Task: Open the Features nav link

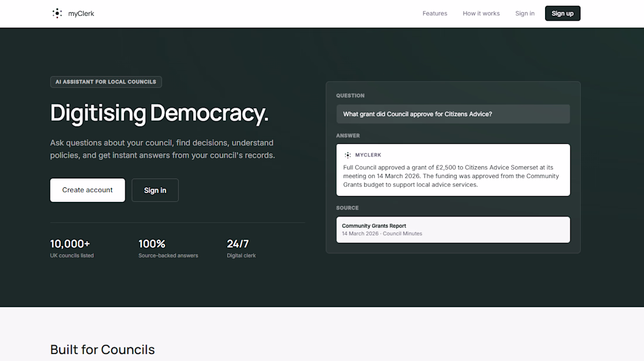Action: tap(434, 13)
